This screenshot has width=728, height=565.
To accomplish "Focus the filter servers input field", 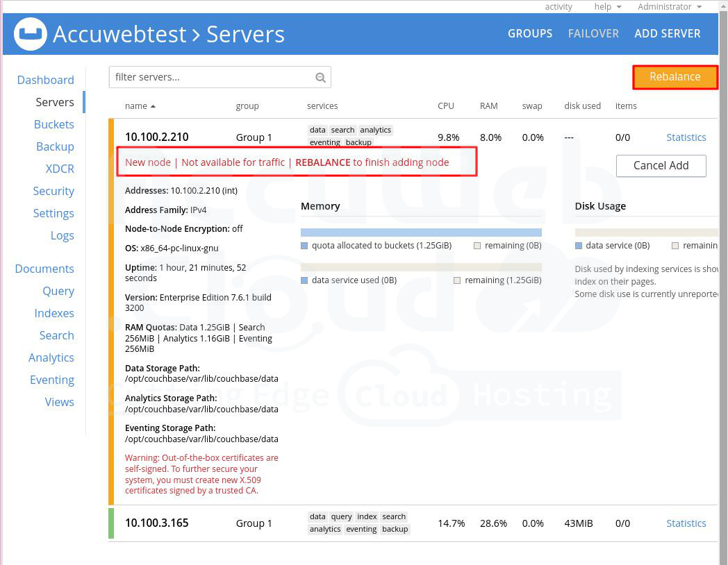I will tap(212, 77).
